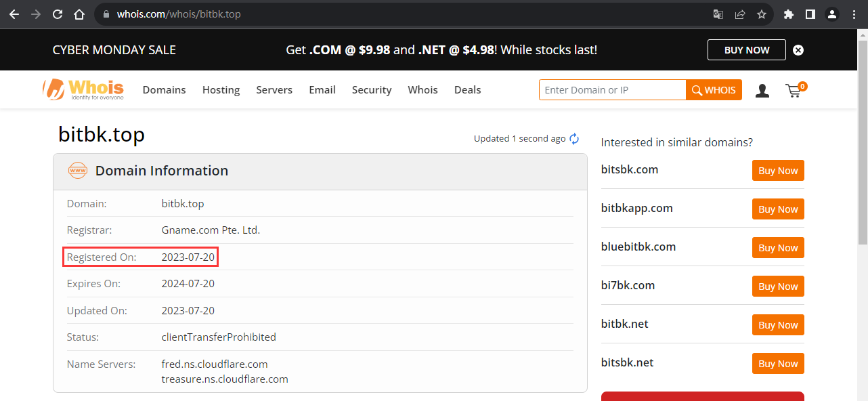Screen dimensions: 868x401
Task: Open the extensions puzzle icon
Action: (789, 14)
